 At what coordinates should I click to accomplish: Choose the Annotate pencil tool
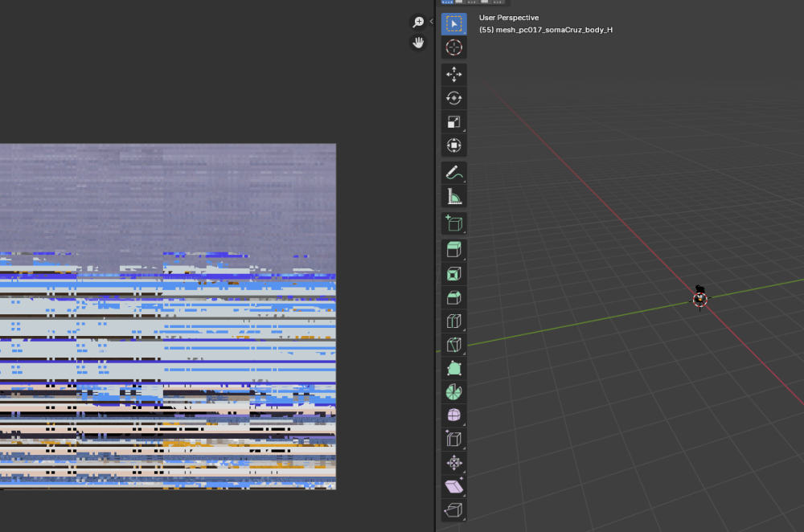(x=453, y=173)
